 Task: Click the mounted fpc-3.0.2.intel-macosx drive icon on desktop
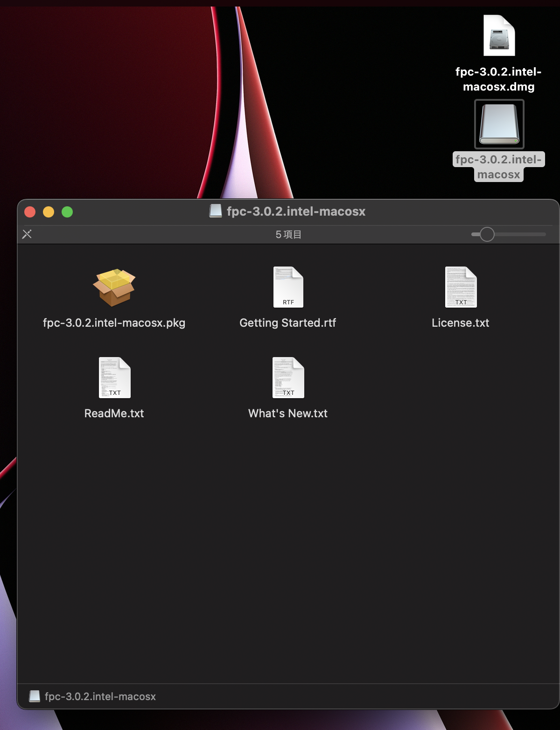point(499,124)
